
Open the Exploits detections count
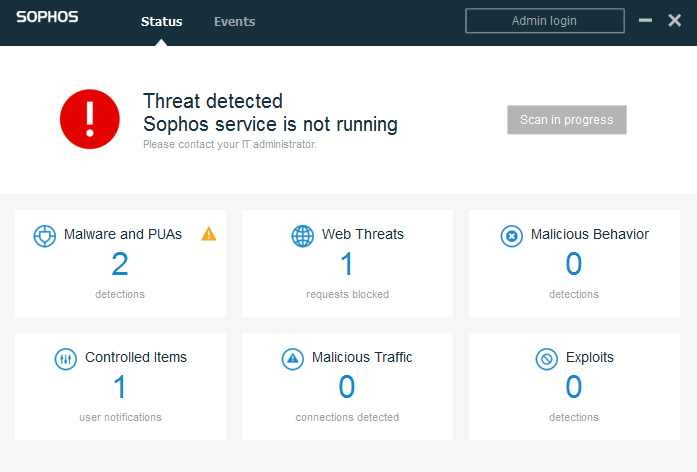click(574, 387)
